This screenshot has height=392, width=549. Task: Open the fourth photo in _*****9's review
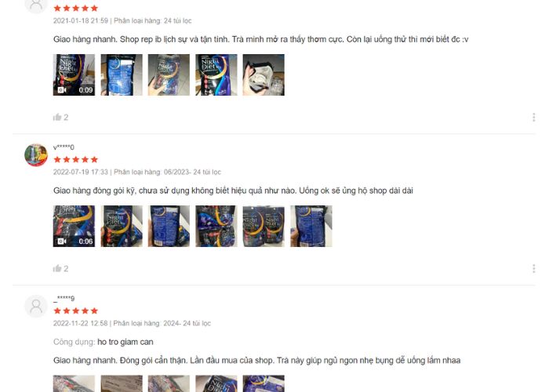216,383
